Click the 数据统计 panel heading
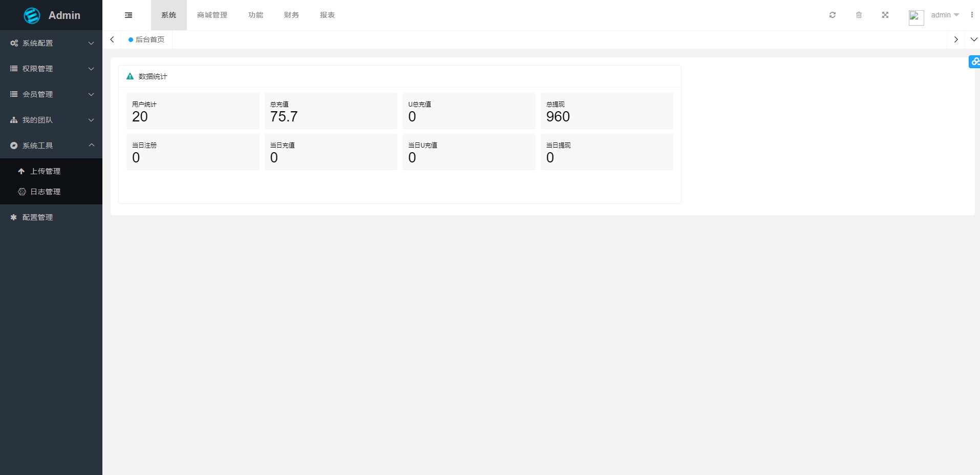The image size is (980, 475). click(x=153, y=76)
